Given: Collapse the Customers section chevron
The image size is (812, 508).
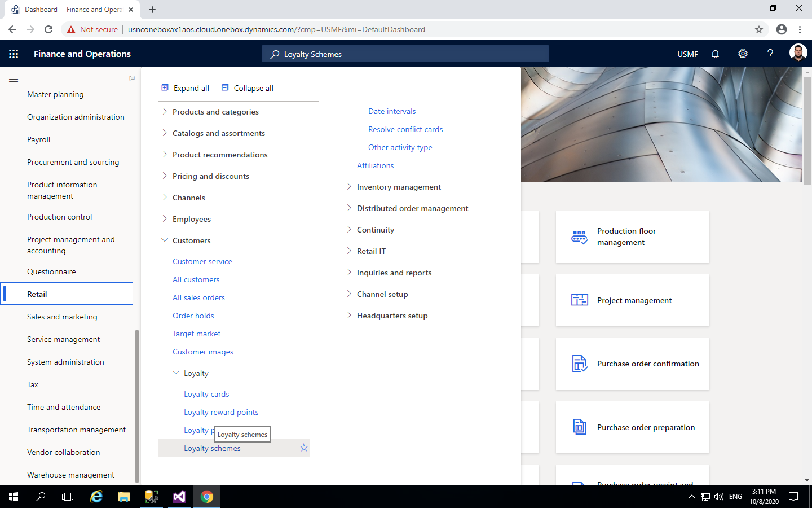Looking at the screenshot, I should pos(164,240).
